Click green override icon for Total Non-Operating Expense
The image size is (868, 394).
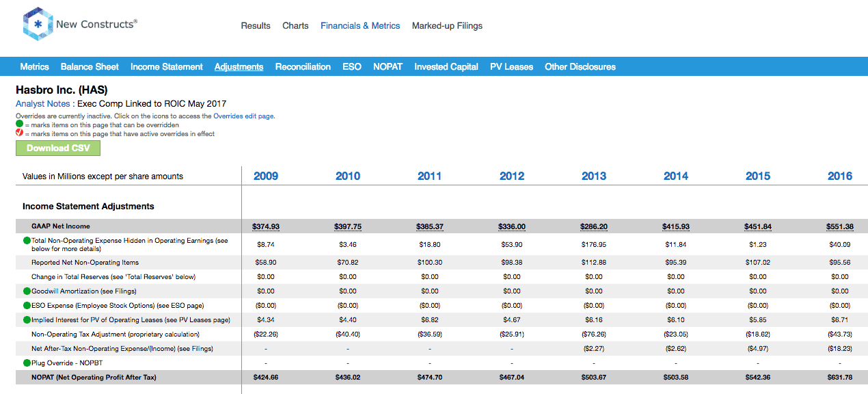coord(27,241)
